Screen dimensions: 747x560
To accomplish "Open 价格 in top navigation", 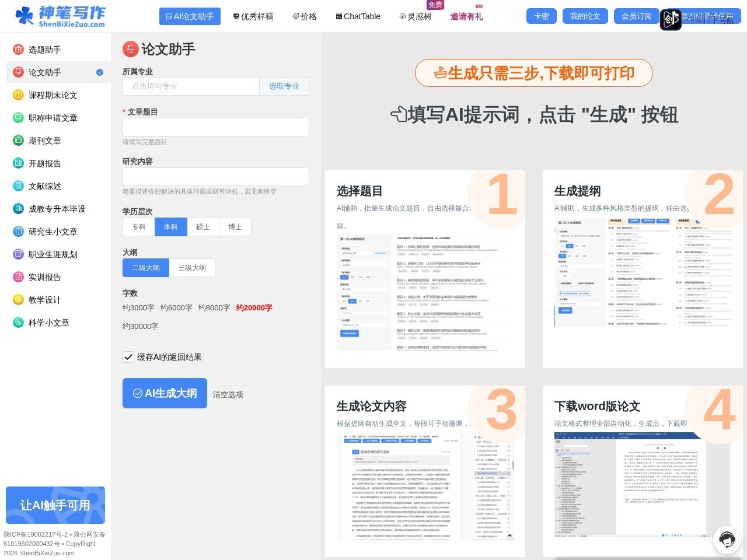I will click(x=305, y=16).
